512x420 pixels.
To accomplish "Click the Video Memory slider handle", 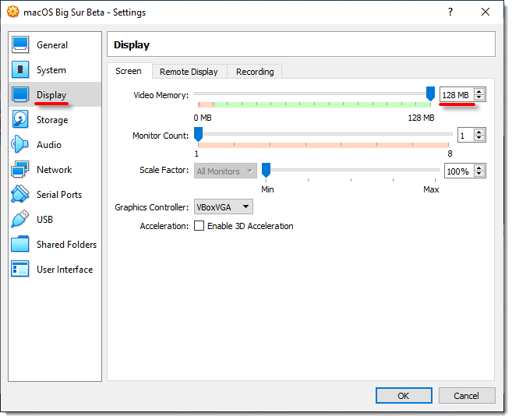I will (x=431, y=94).
